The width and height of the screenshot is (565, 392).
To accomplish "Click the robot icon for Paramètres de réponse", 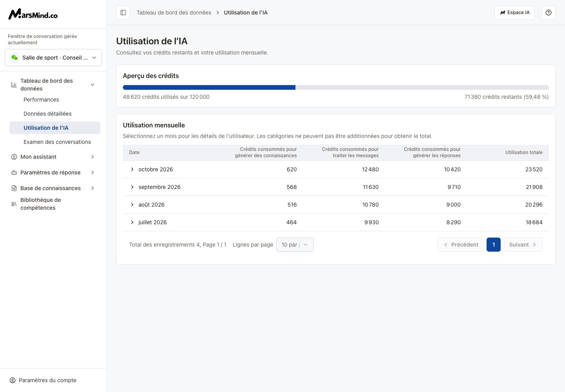I will pyautogui.click(x=14, y=172).
